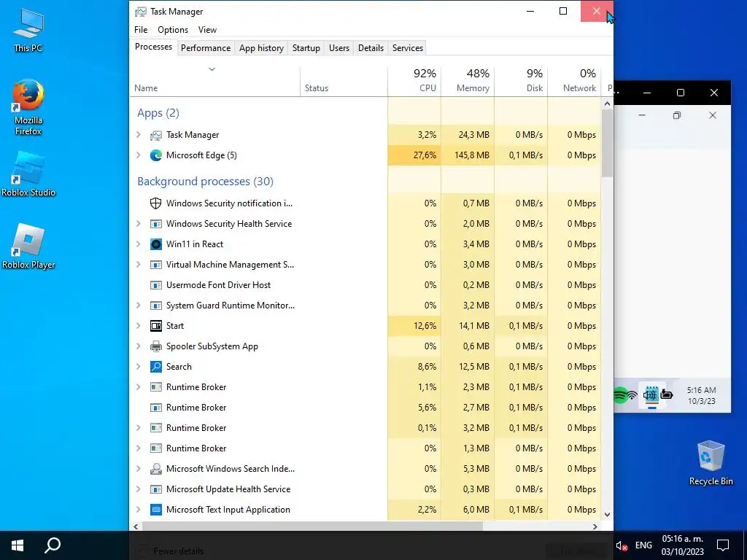Click the horizontal scrollbar right arrow
The image size is (747, 560).
pos(595,526)
